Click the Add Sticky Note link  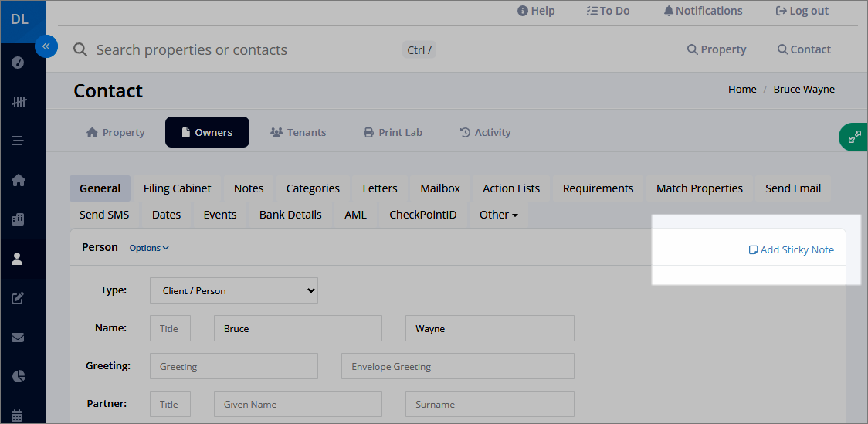click(x=791, y=249)
